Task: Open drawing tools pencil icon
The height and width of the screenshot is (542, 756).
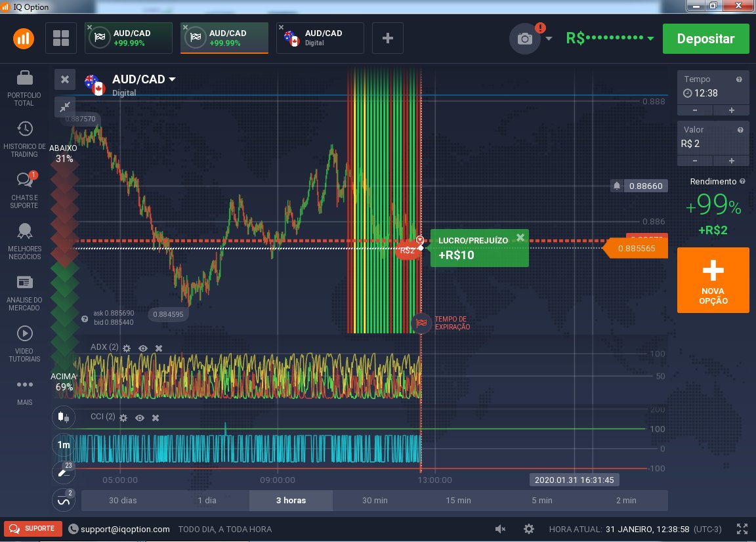Action: click(x=63, y=472)
